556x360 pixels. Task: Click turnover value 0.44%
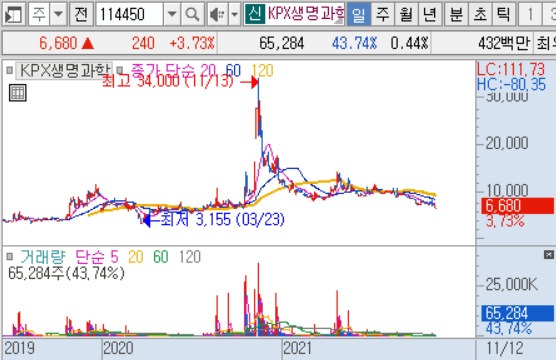click(x=410, y=44)
